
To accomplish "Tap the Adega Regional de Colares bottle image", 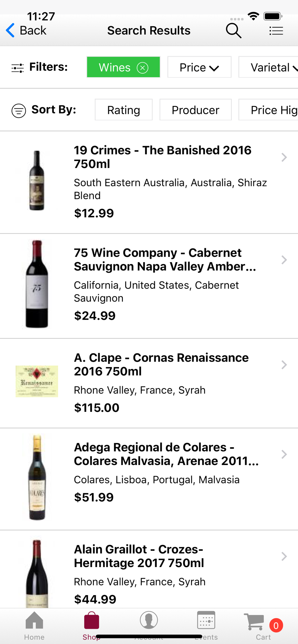I will click(37, 478).
